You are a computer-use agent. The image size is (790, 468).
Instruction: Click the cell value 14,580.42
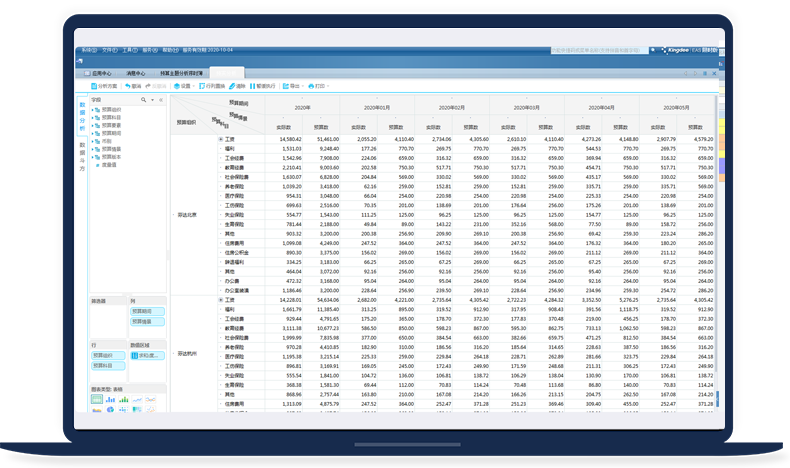tap(290, 140)
